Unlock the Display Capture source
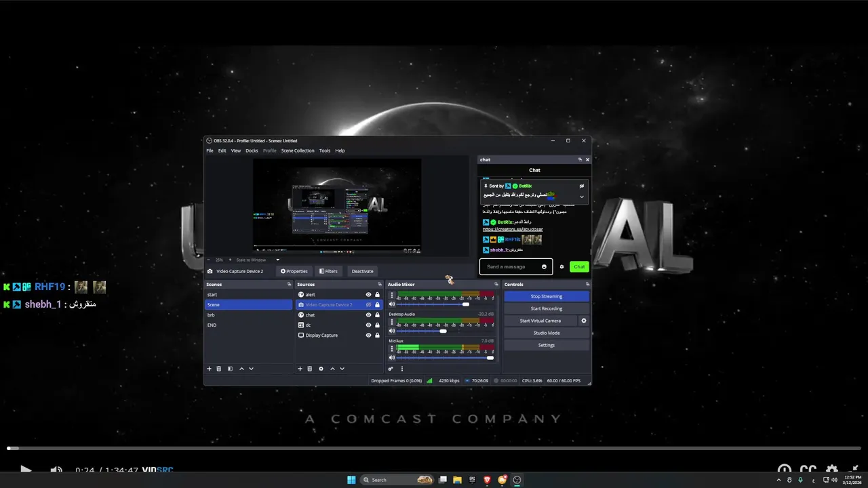 (x=377, y=335)
